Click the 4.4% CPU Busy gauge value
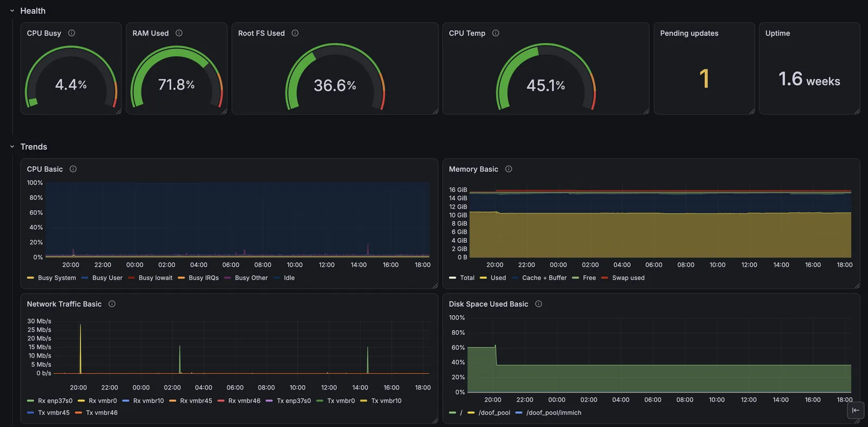This screenshot has height=427, width=868. (x=71, y=85)
